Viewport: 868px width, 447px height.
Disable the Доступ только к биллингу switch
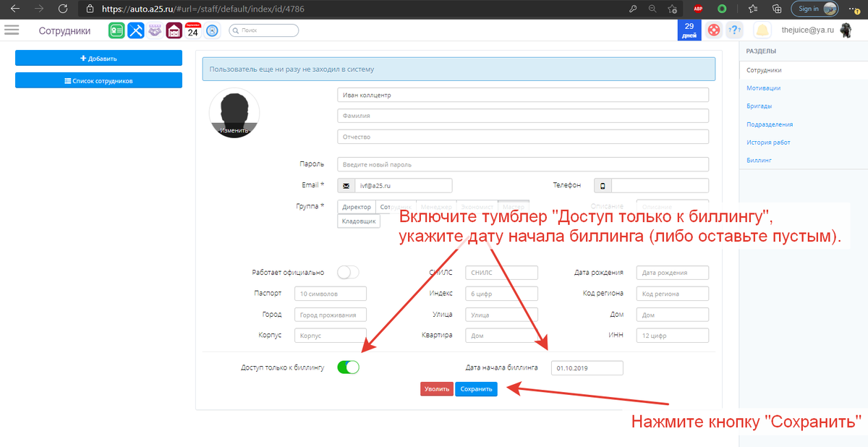click(x=348, y=367)
